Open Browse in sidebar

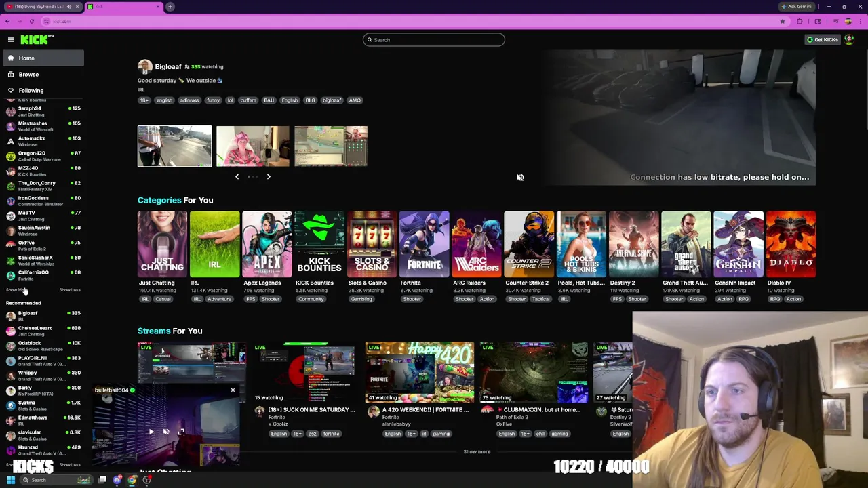42,75
